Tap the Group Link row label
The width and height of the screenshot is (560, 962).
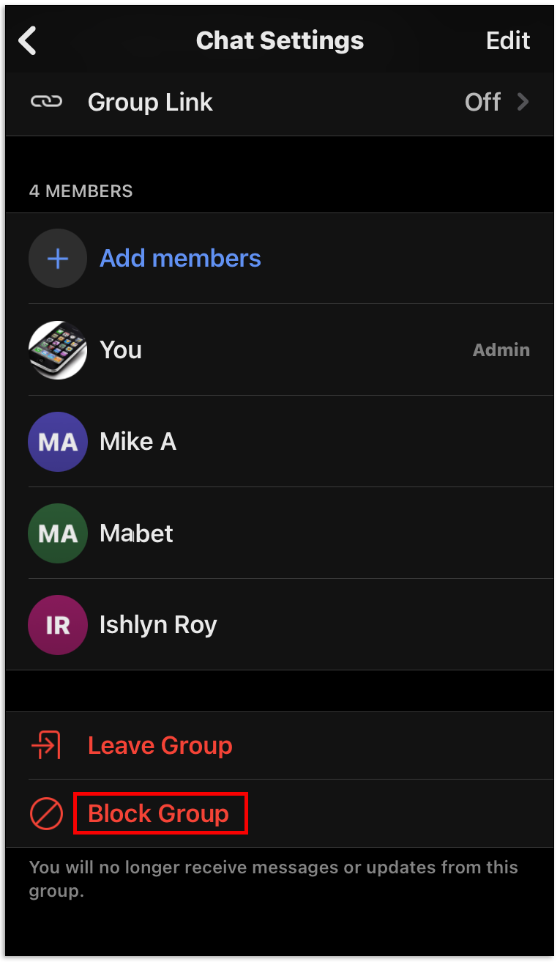[x=150, y=102]
